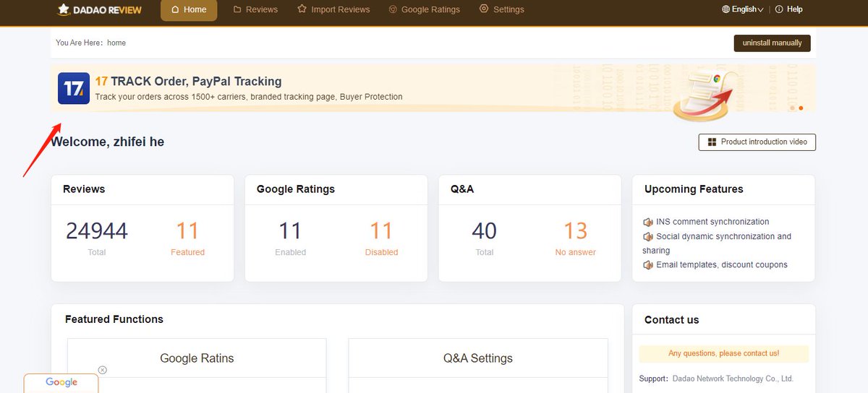This screenshot has width=868, height=393.
Task: Click the 11 Disabled Google Ratings count
Action: (x=381, y=231)
